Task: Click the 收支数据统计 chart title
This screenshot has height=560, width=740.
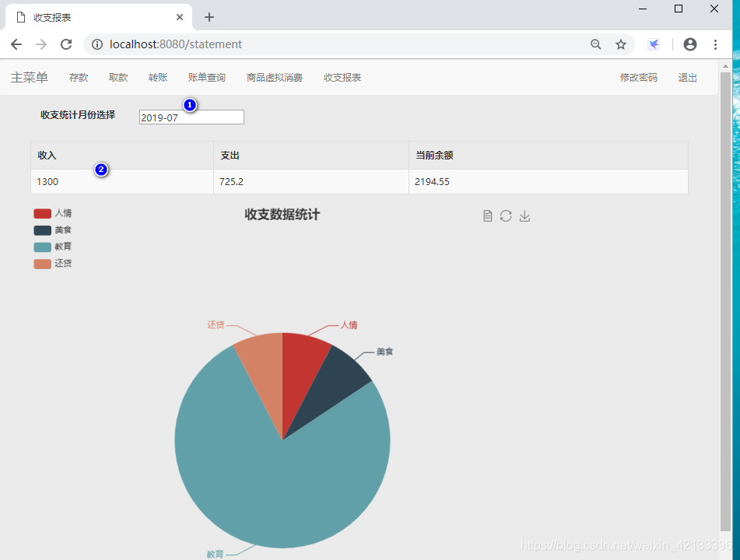Action: [282, 215]
